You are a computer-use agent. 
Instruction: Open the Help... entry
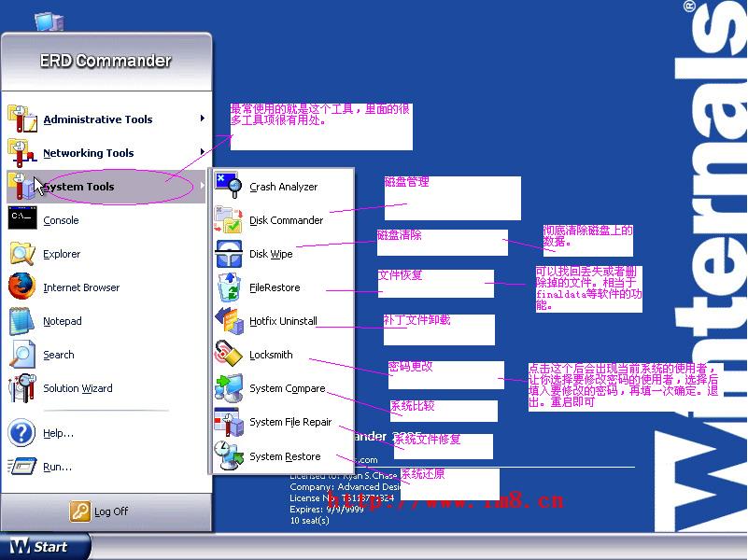point(106,433)
